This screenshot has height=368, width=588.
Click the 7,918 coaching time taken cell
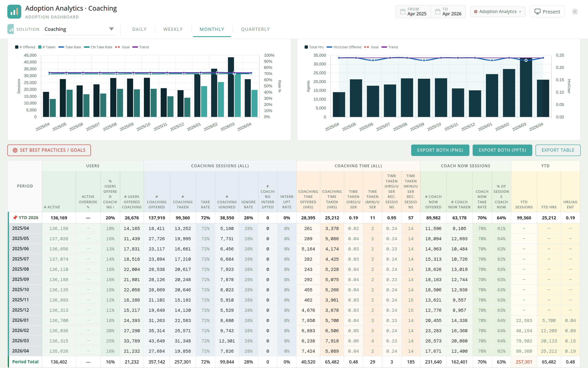pyautogui.click(x=332, y=341)
